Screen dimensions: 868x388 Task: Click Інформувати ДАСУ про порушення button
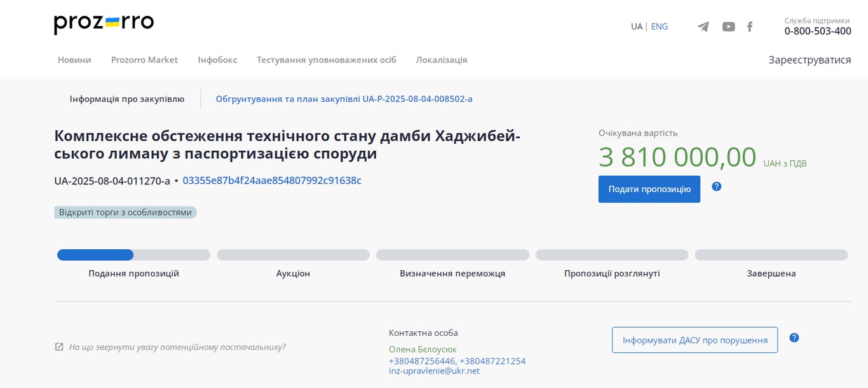(695, 340)
